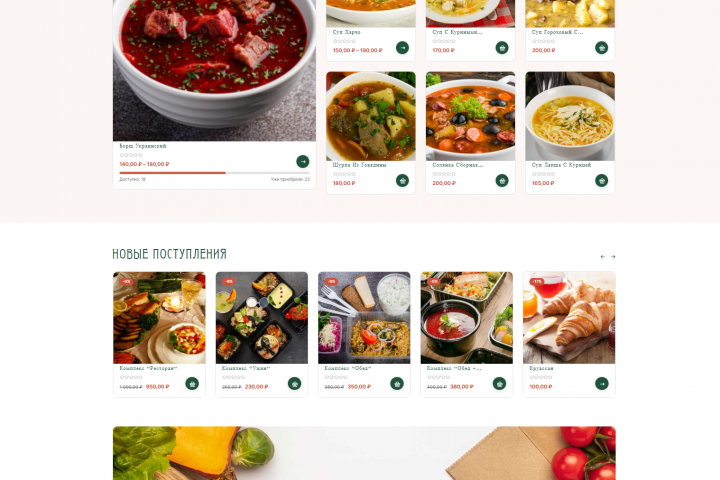The width and height of the screenshot is (720, 480).
Task: Add Суп Гороховый to cart
Action: click(602, 48)
